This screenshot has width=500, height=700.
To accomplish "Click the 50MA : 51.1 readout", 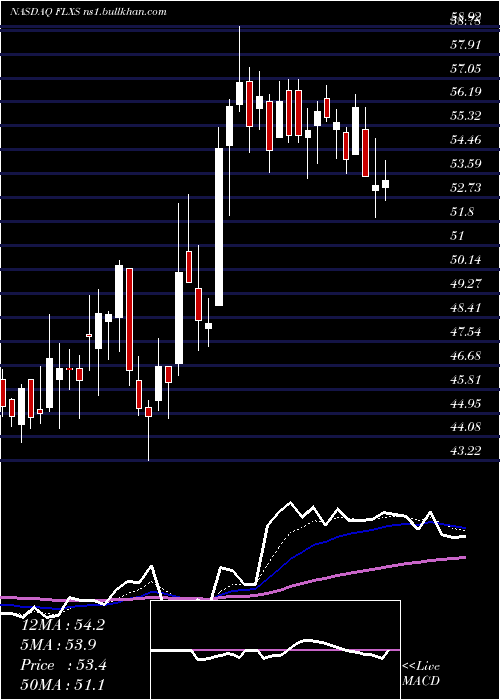I will pos(62,685).
